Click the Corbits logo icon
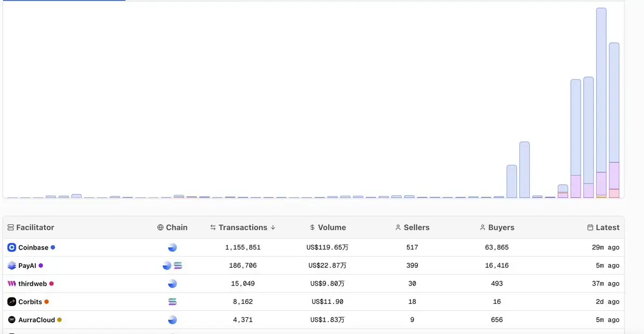 click(x=11, y=302)
